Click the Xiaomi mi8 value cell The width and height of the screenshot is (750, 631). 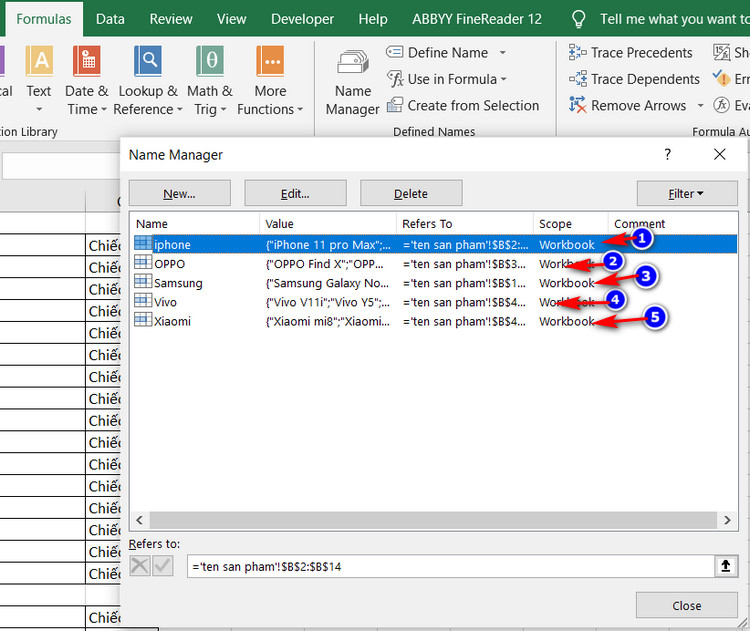point(328,321)
